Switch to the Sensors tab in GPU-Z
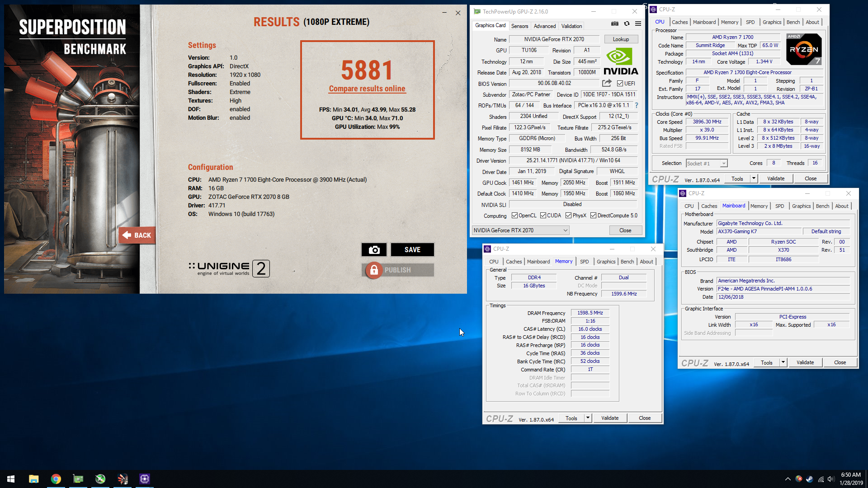Viewport: 868px width, 488px height. (x=519, y=26)
